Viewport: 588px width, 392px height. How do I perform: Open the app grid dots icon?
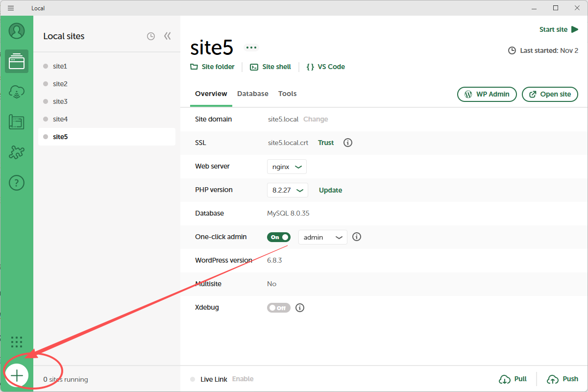coord(17,342)
